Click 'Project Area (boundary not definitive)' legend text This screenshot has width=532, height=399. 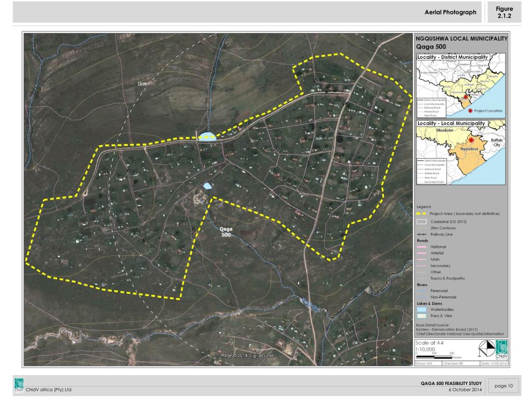(464, 214)
